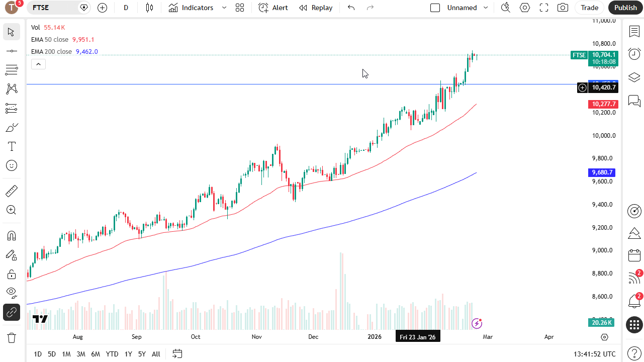Toggle hide all drawings eye icon

(11, 293)
